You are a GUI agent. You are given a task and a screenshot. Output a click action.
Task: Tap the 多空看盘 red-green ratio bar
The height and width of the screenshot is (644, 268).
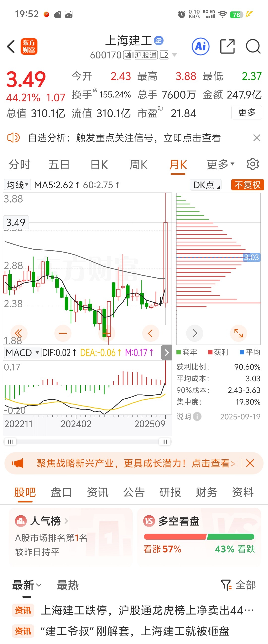pyautogui.click(x=199, y=536)
